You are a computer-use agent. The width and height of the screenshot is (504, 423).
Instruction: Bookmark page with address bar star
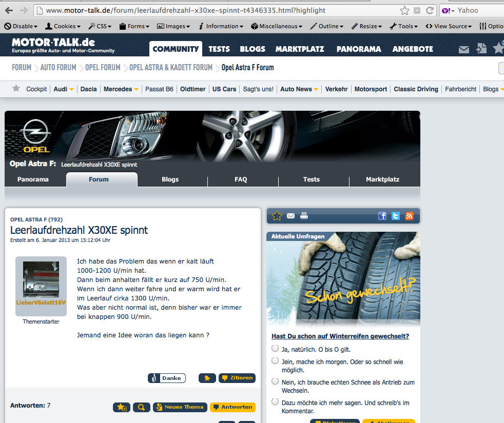[404, 11]
